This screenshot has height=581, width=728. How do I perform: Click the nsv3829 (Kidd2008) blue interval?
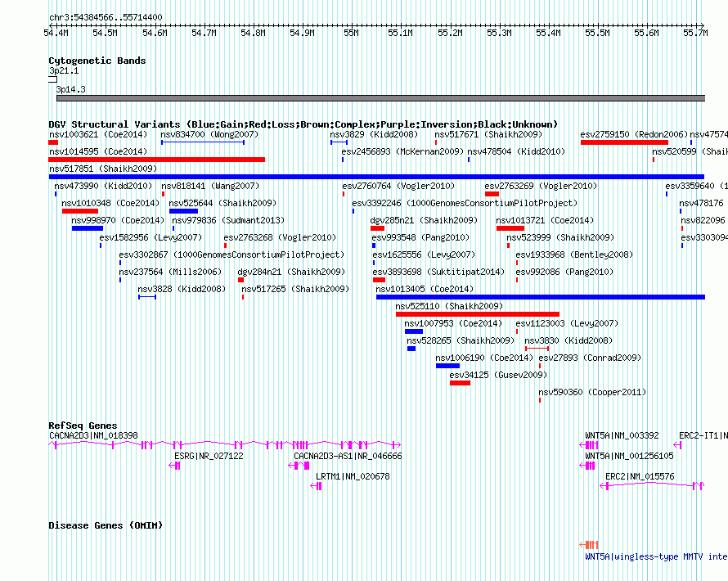(339, 142)
